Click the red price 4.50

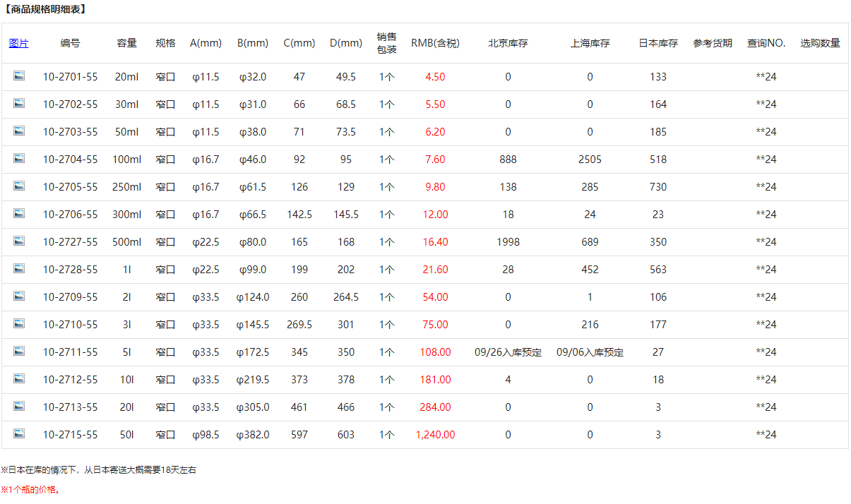click(435, 77)
